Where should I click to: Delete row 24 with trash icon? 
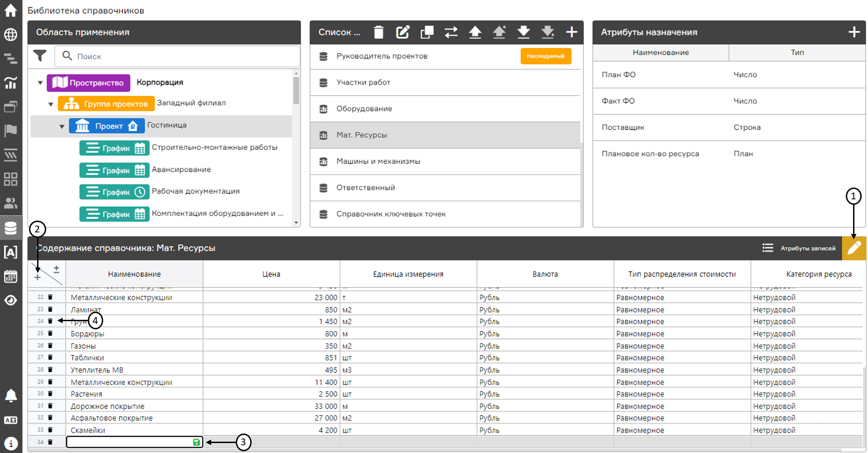point(50,321)
